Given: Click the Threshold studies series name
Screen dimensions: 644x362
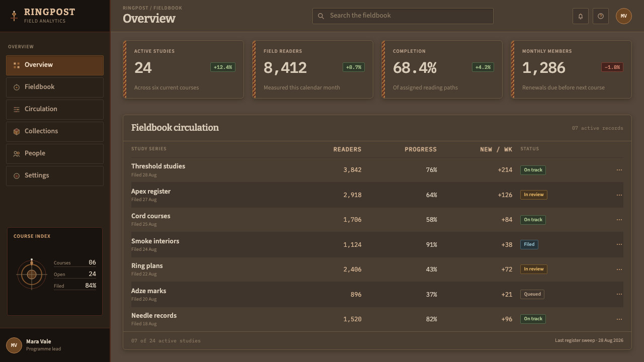Looking at the screenshot, I should coord(158,166).
